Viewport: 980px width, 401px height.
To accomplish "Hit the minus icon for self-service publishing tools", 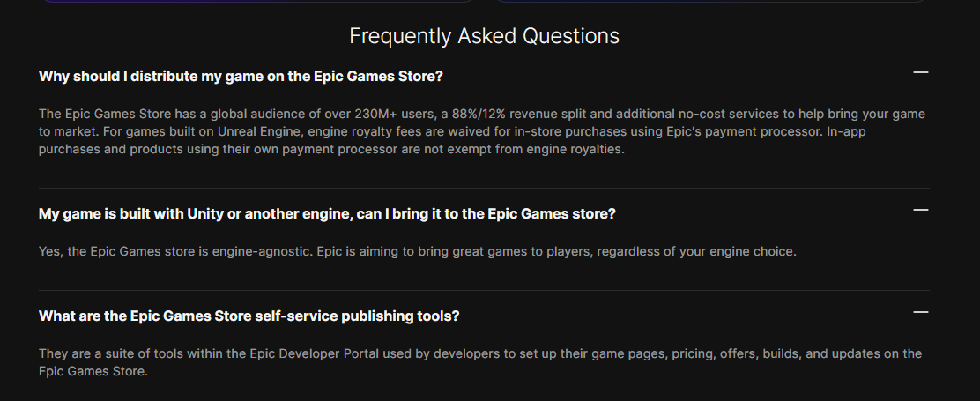I will point(921,312).
